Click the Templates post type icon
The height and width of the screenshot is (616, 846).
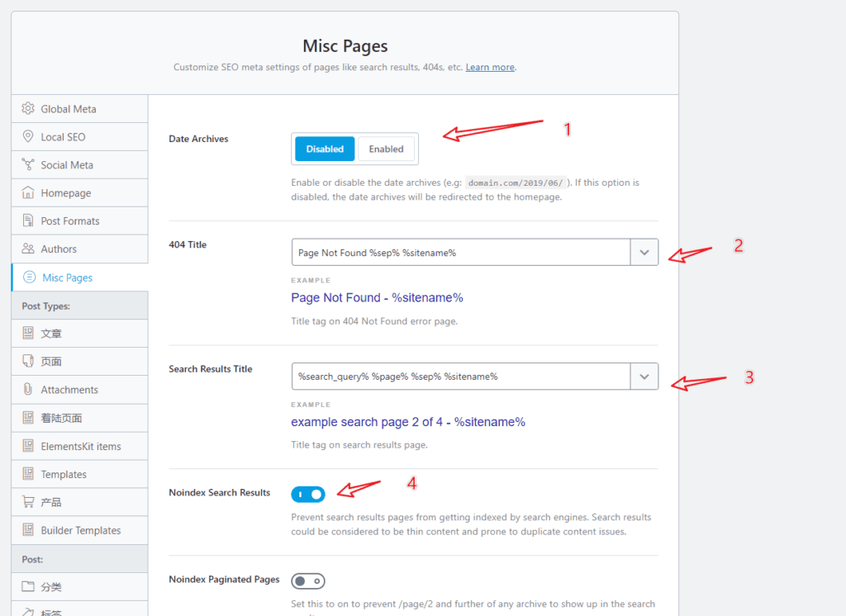(28, 474)
